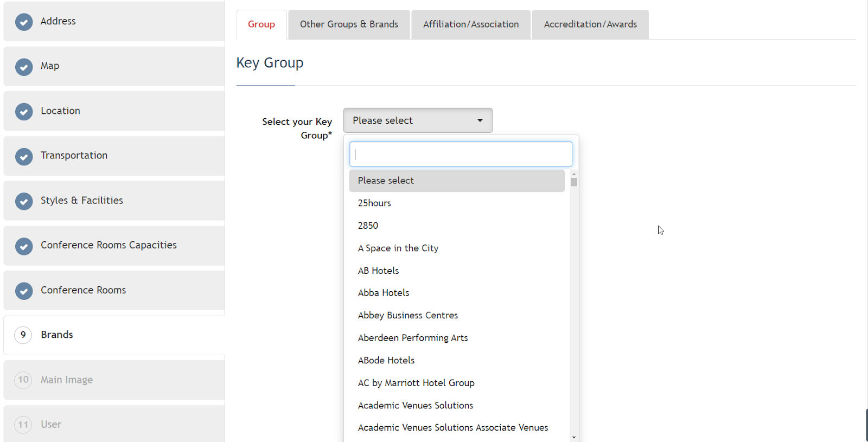This screenshot has height=442, width=868.
Task: Select 2850 from the list
Action: (x=457, y=226)
